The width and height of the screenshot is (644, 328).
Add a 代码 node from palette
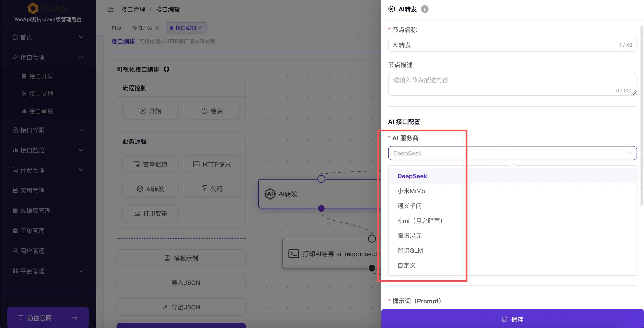pos(212,189)
